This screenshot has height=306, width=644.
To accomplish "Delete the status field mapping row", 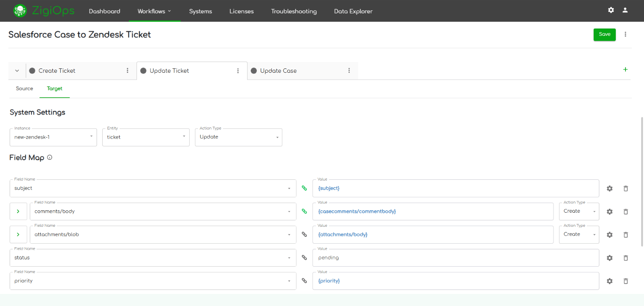I will [x=626, y=258].
